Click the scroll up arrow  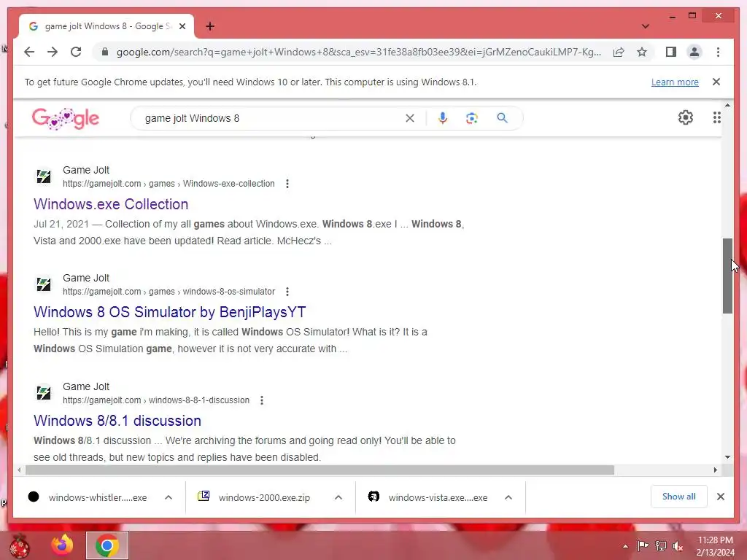tap(727, 105)
